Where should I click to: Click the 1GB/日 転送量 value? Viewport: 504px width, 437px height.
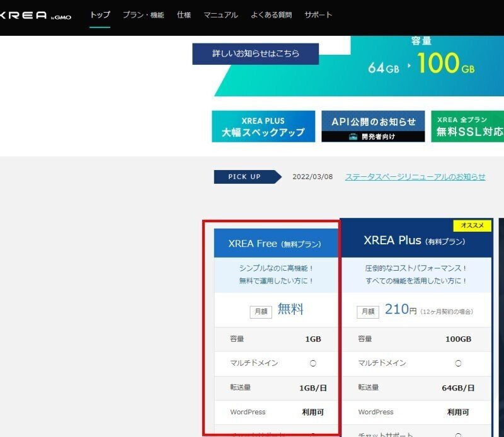coord(313,388)
